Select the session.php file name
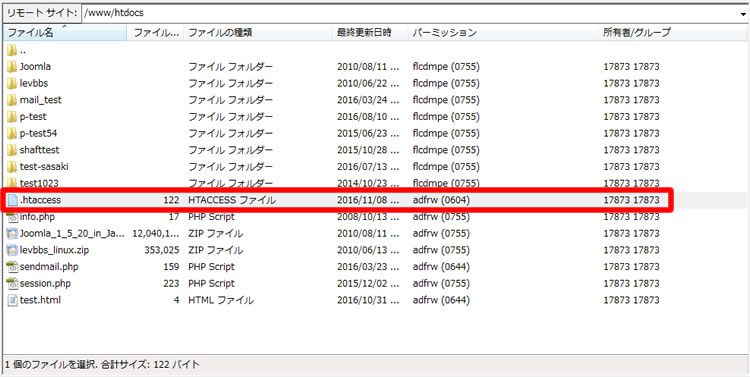 click(45, 283)
